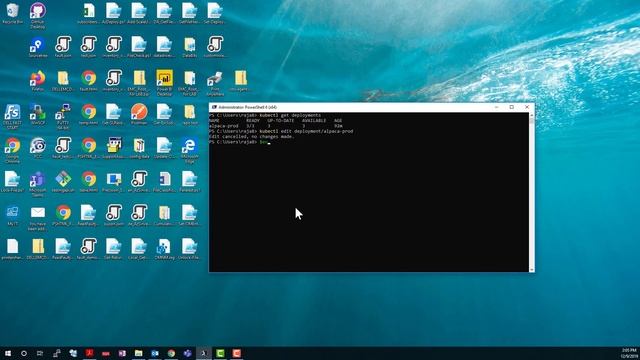Click the Cortana circle on taskbar
This screenshot has height=360, width=640.
(x=24, y=353)
